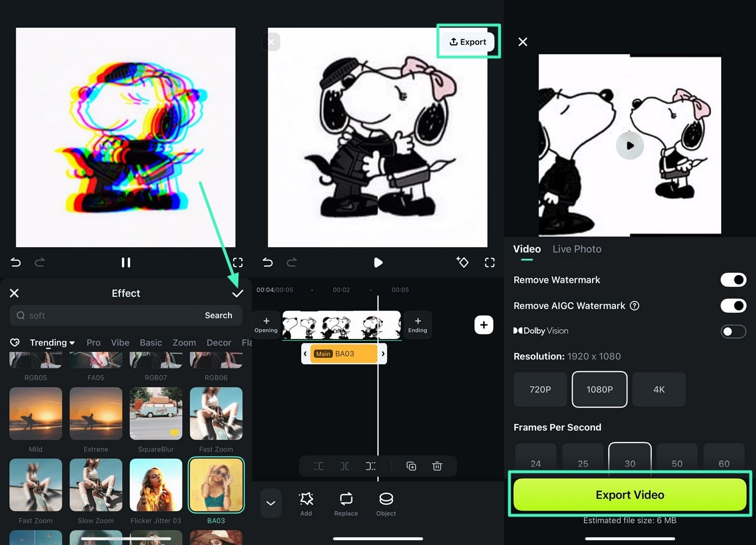Enable the Remove Watermark switch
Screen dimensions: 756x545
pyautogui.click(x=733, y=280)
